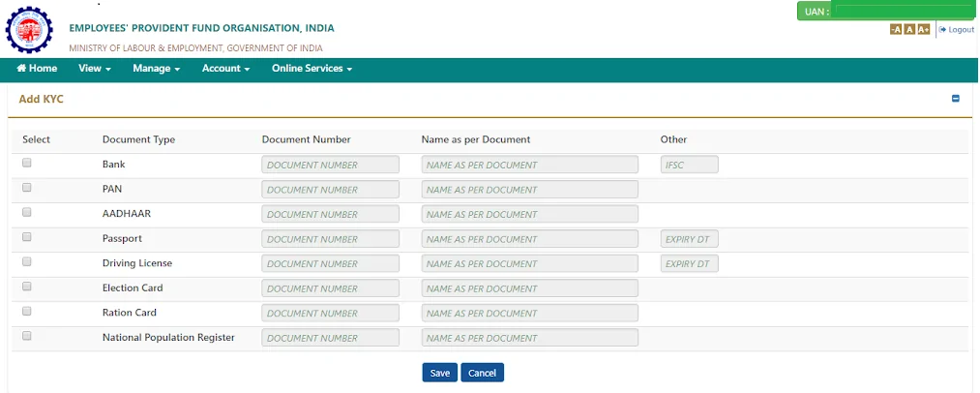Click National Population Register name field
This screenshot has height=393, width=980.
pos(530,338)
